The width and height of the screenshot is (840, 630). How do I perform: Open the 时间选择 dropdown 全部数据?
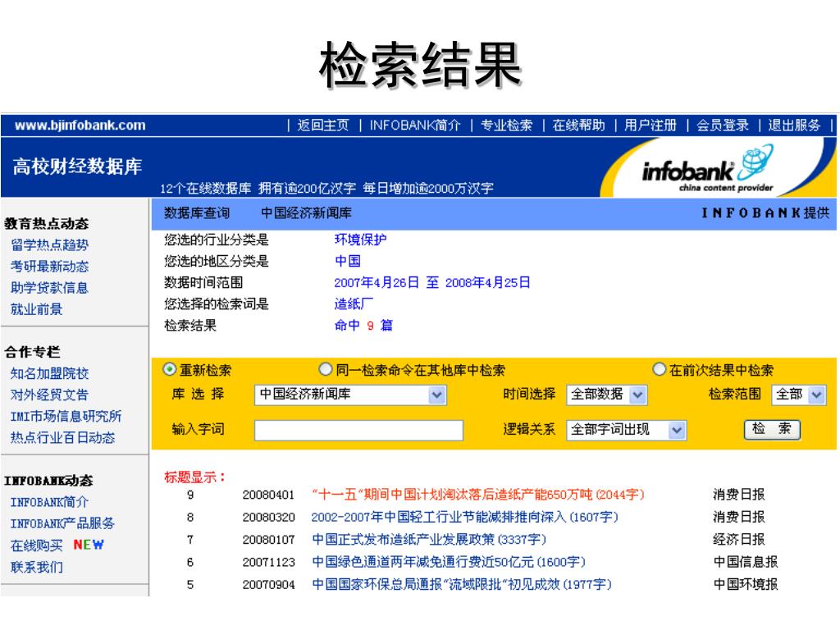click(x=606, y=395)
